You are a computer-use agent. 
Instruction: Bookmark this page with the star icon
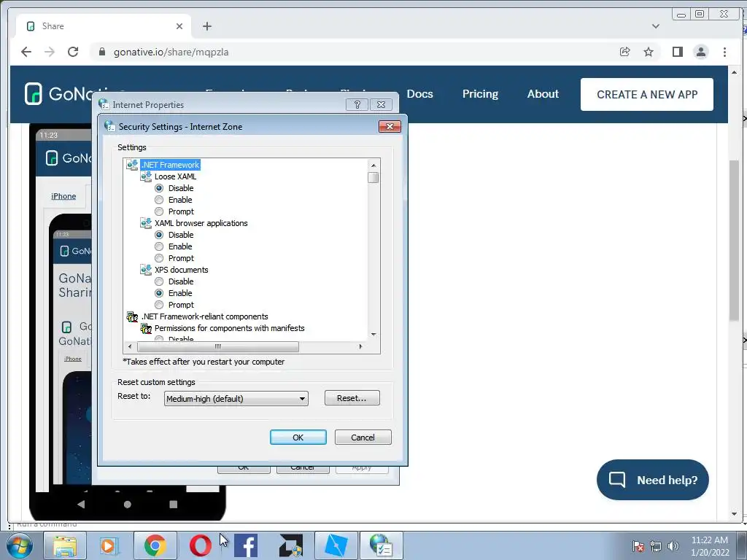pos(649,52)
